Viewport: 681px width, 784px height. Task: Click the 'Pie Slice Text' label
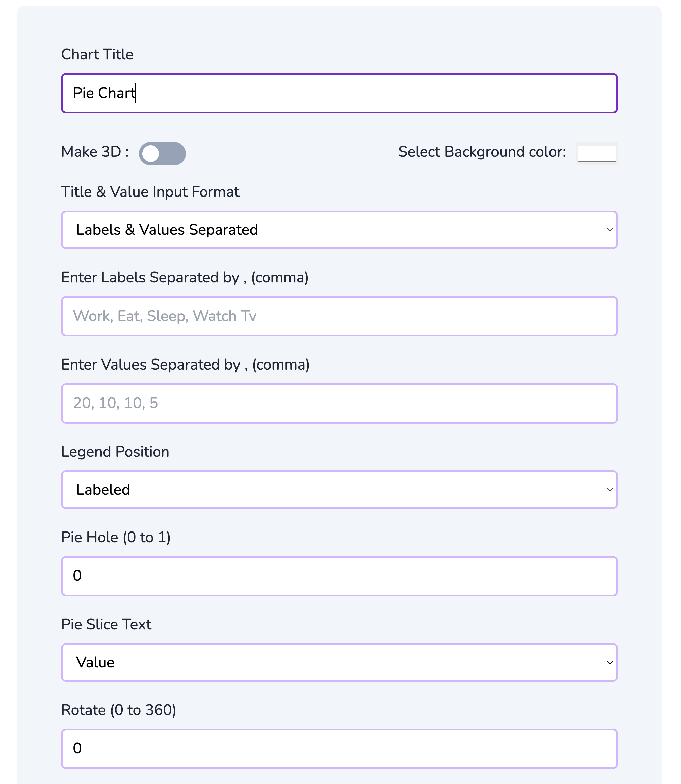[x=106, y=624]
